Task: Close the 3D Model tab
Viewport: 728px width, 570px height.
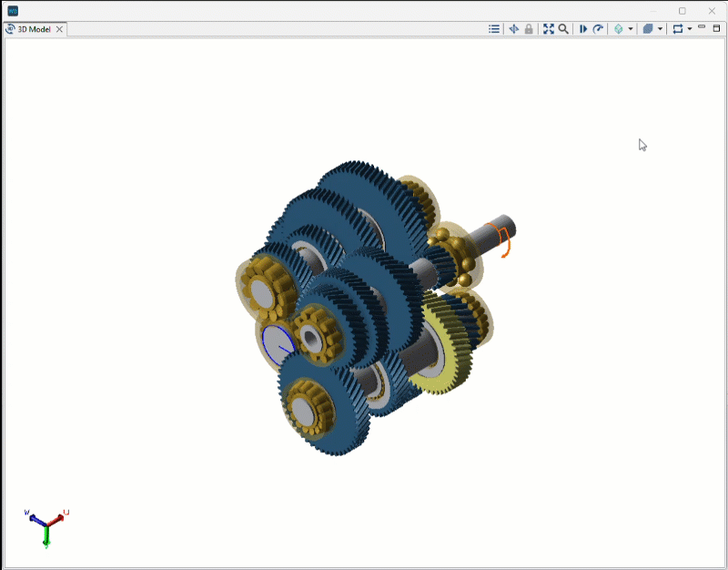Action: coord(60,29)
